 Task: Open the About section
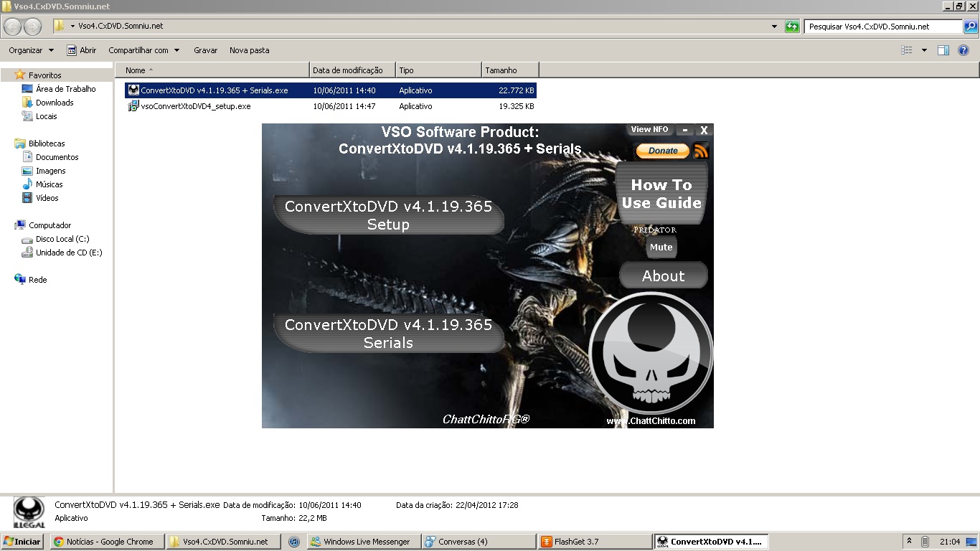click(663, 275)
